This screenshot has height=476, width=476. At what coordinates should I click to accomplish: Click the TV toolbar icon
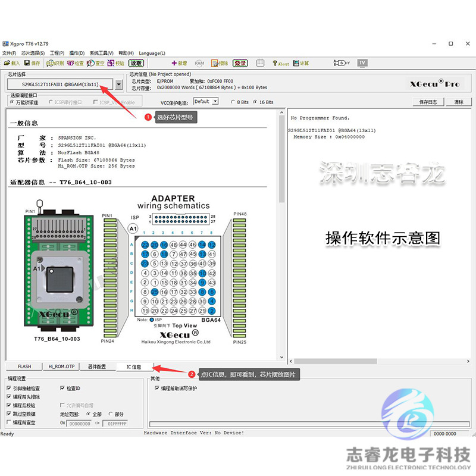point(362,63)
